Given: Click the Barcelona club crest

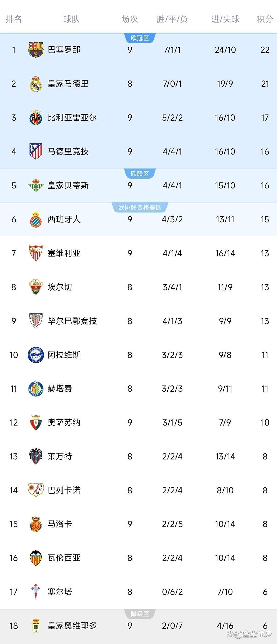Looking at the screenshot, I should point(35,49).
